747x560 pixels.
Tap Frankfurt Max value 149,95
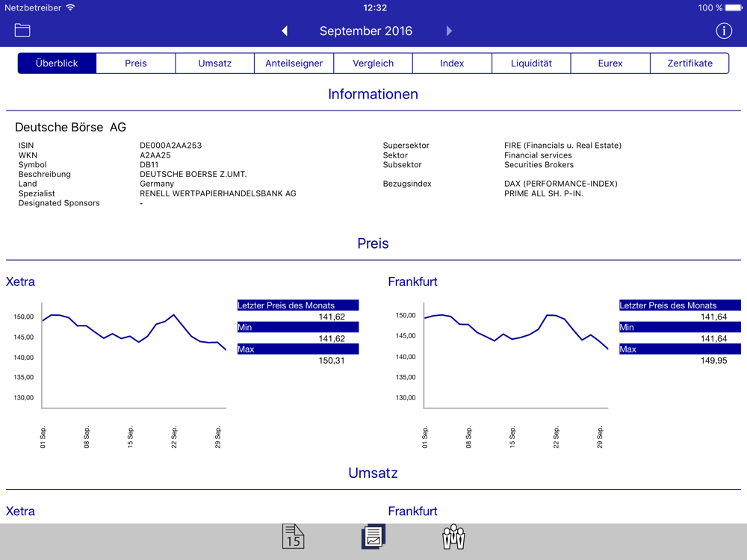[x=713, y=361]
